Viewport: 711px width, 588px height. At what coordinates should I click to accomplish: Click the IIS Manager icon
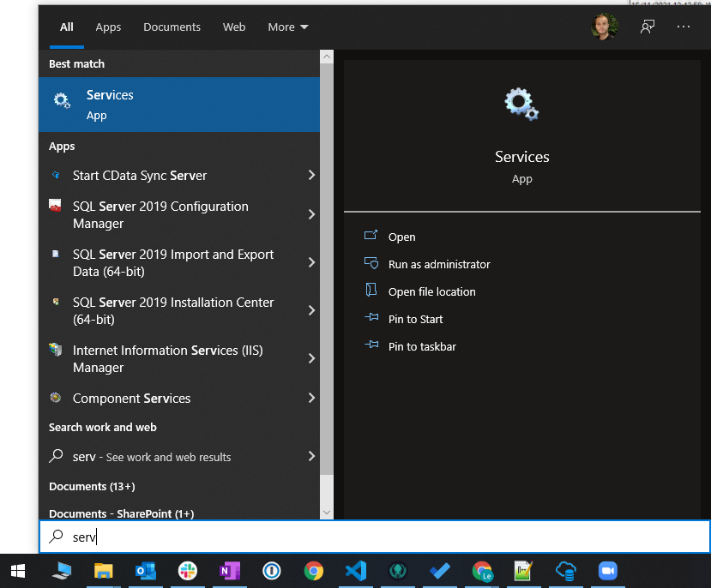click(56, 349)
